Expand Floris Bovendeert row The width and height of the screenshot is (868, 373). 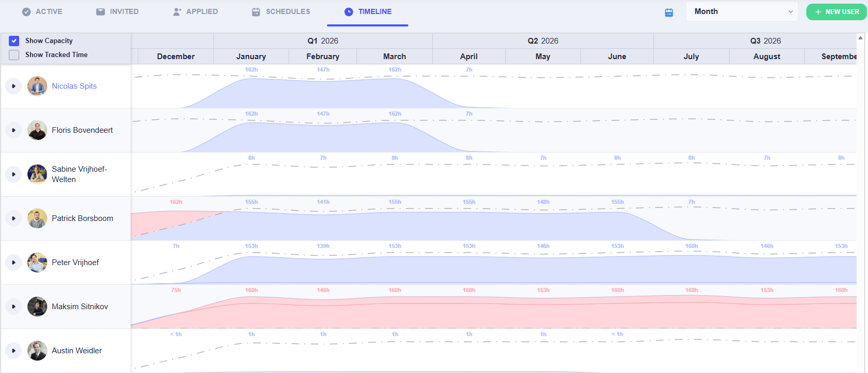coord(13,130)
